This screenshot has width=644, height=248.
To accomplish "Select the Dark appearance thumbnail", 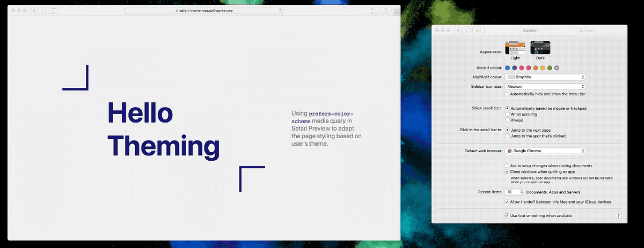I will (540, 48).
